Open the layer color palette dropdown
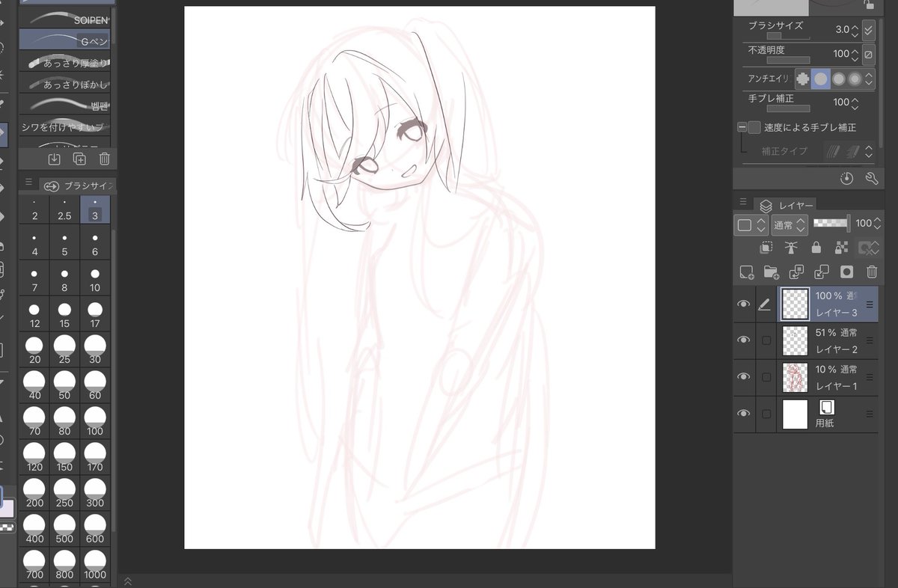Screen dimensions: 898x588 click(x=751, y=224)
